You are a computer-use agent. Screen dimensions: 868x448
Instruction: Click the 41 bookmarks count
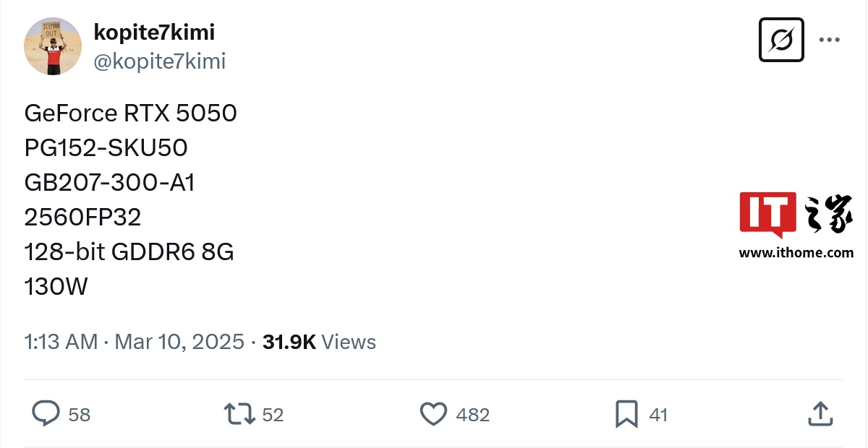pyautogui.click(x=658, y=415)
